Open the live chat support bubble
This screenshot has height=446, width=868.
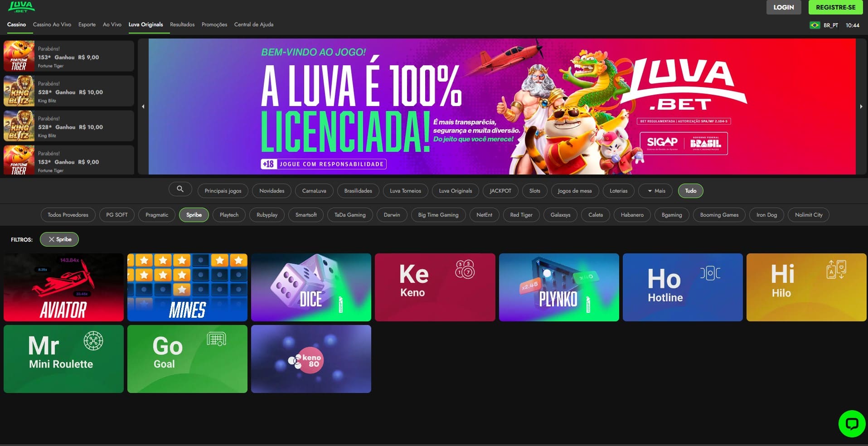point(852,424)
